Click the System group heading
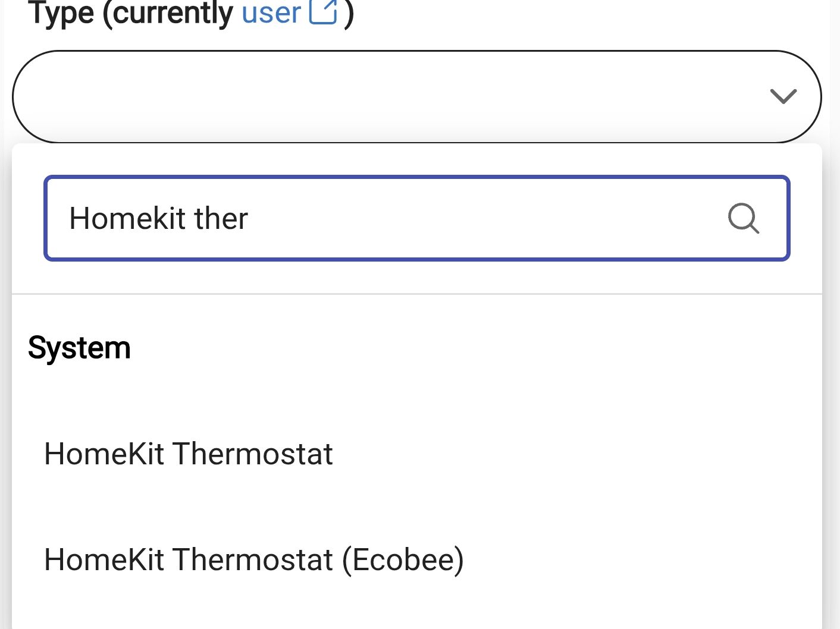Image resolution: width=840 pixels, height=629 pixels. (x=79, y=348)
